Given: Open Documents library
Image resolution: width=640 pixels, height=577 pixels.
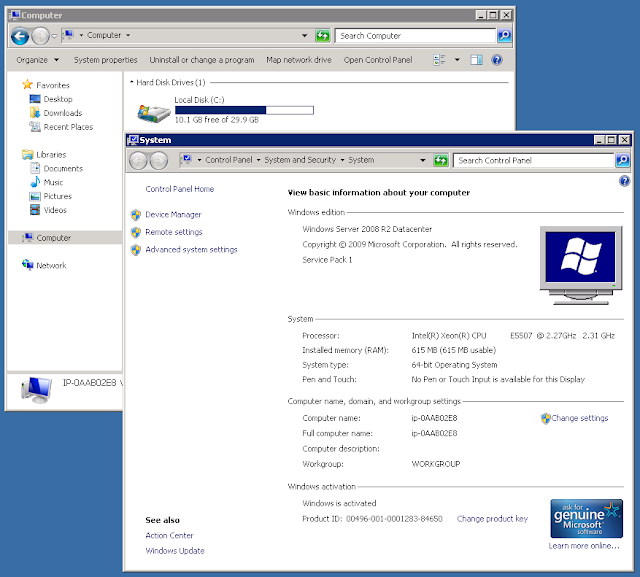Looking at the screenshot, I should coord(63,169).
